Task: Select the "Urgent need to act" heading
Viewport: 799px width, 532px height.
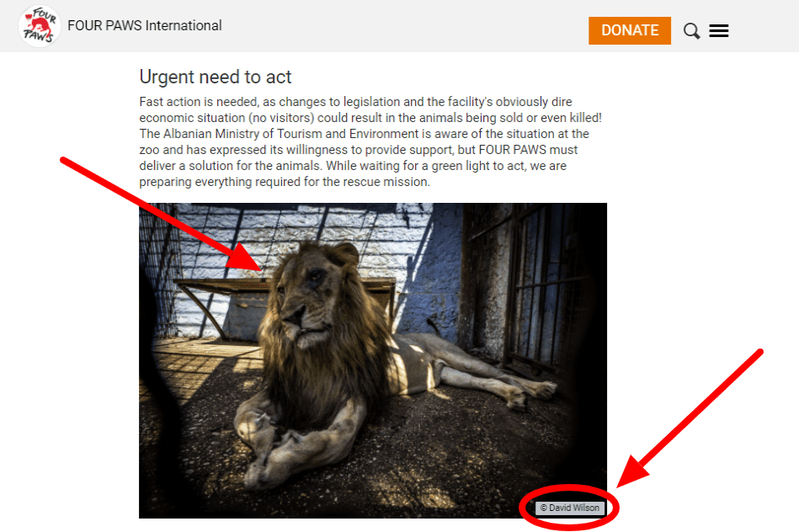Action: point(215,77)
